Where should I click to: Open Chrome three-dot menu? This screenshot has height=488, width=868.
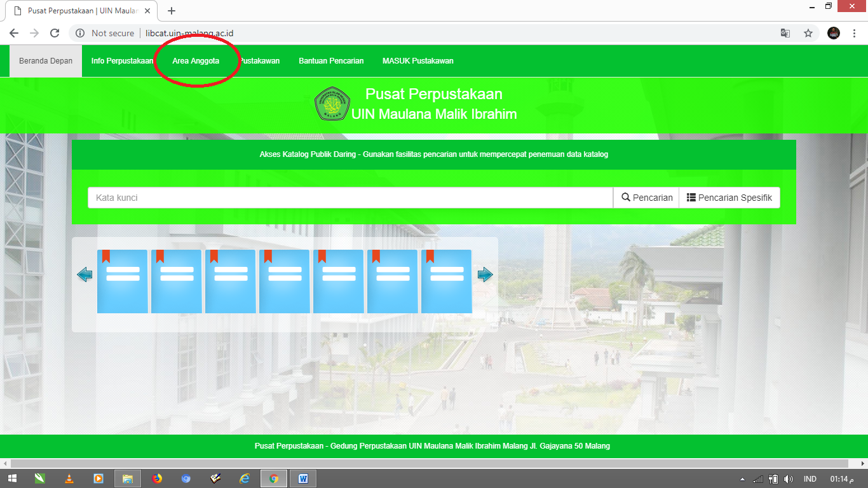tap(853, 33)
